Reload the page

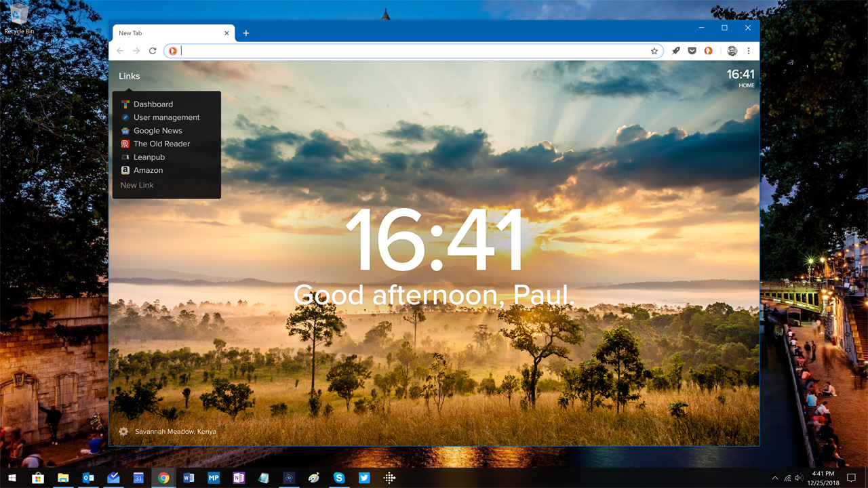(x=153, y=51)
